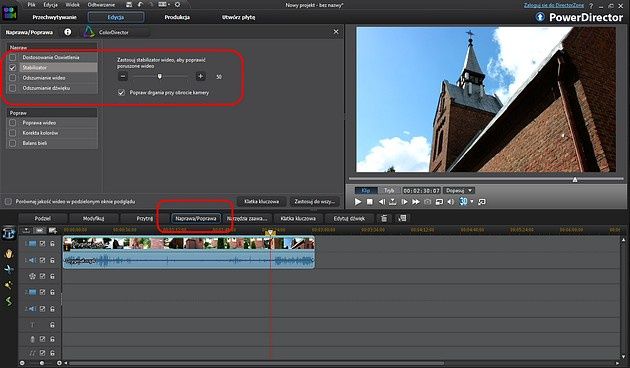This screenshot has width=630, height=368.
Task: Enable the Balans bieli checkbox
Action: click(x=12, y=143)
